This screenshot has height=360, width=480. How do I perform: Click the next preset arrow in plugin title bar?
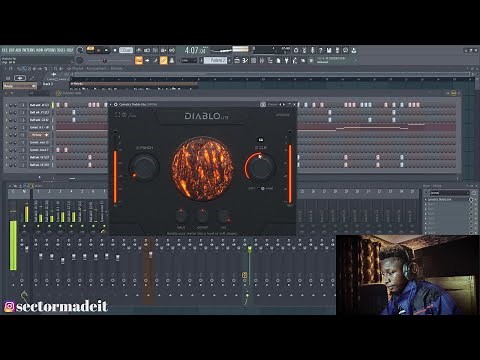click(x=284, y=104)
